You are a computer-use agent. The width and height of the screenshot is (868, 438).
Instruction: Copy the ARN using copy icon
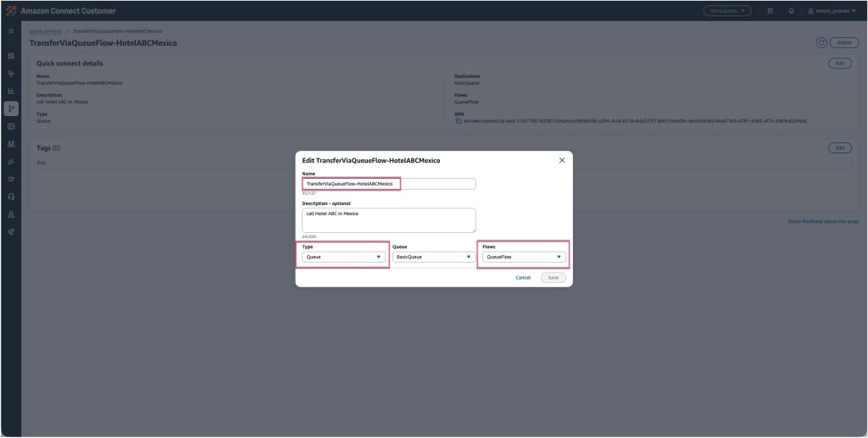459,120
